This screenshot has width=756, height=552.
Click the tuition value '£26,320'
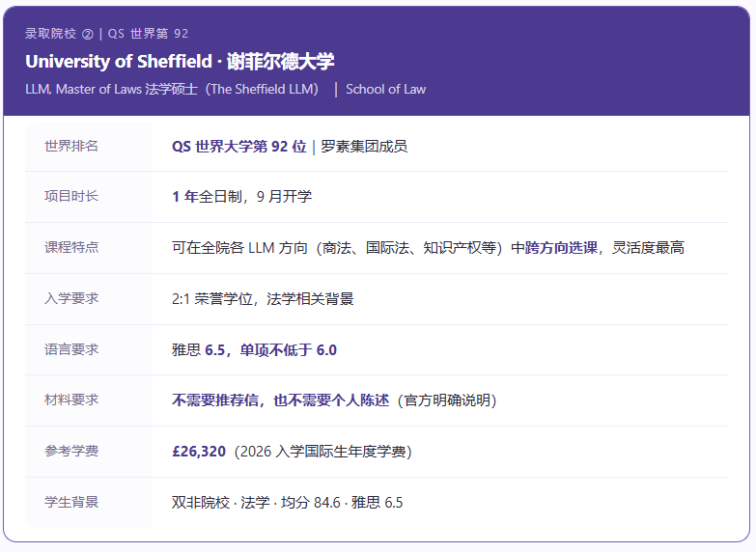click(199, 452)
